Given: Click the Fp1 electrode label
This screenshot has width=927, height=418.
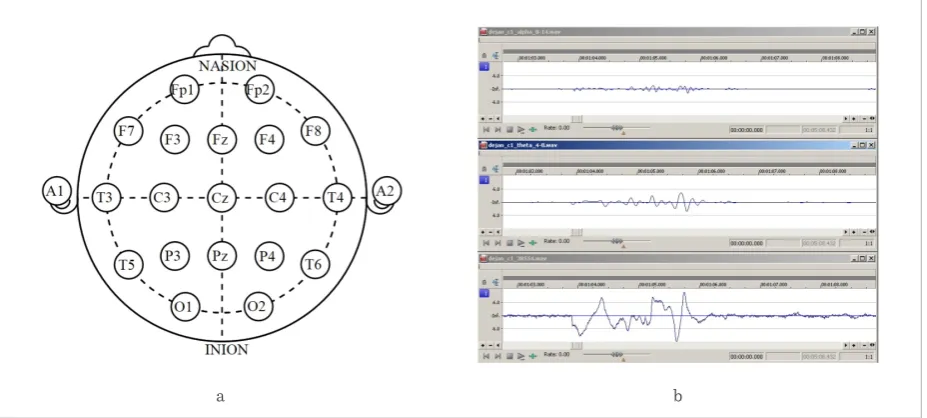Looking at the screenshot, I should point(183,90).
